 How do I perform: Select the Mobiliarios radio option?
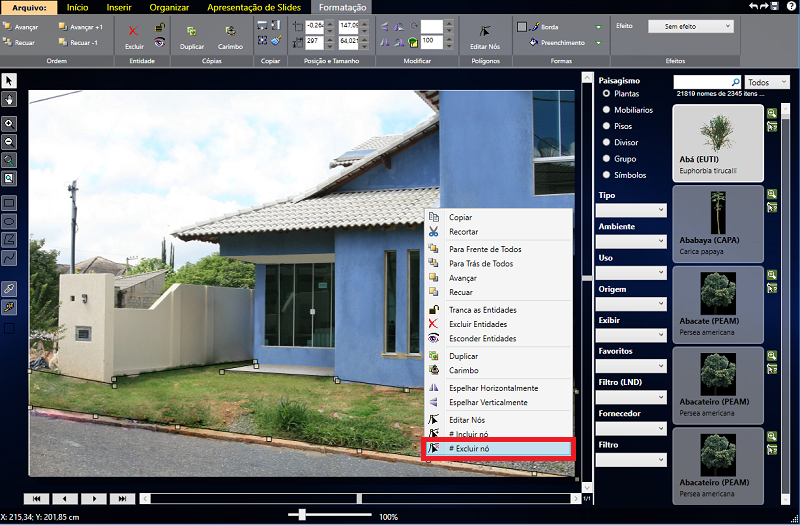tap(606, 110)
